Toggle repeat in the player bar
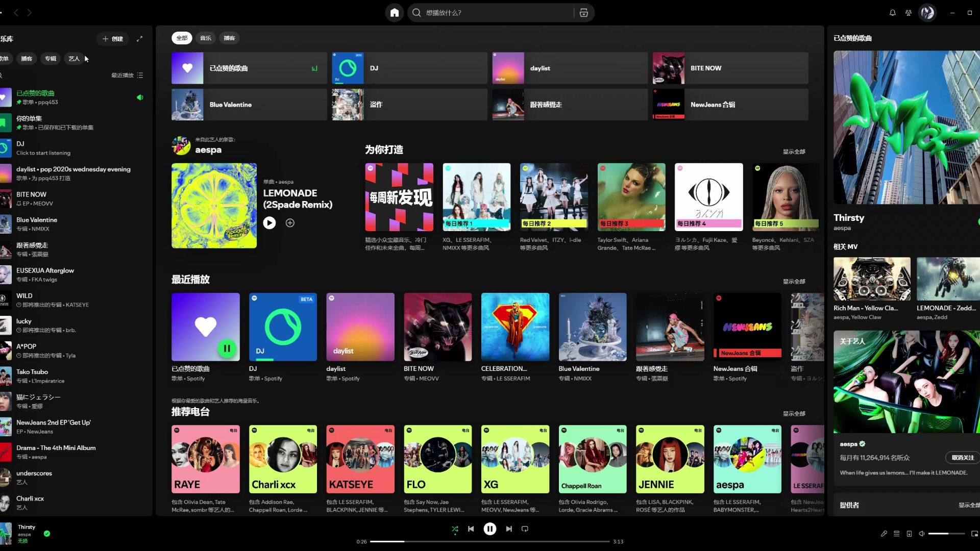The image size is (980, 551). 525,529
